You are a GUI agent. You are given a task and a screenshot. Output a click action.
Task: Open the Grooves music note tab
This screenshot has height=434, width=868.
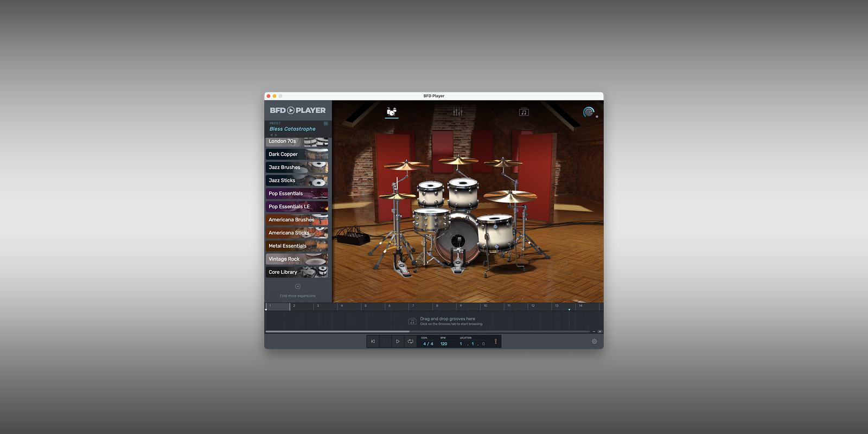click(524, 112)
